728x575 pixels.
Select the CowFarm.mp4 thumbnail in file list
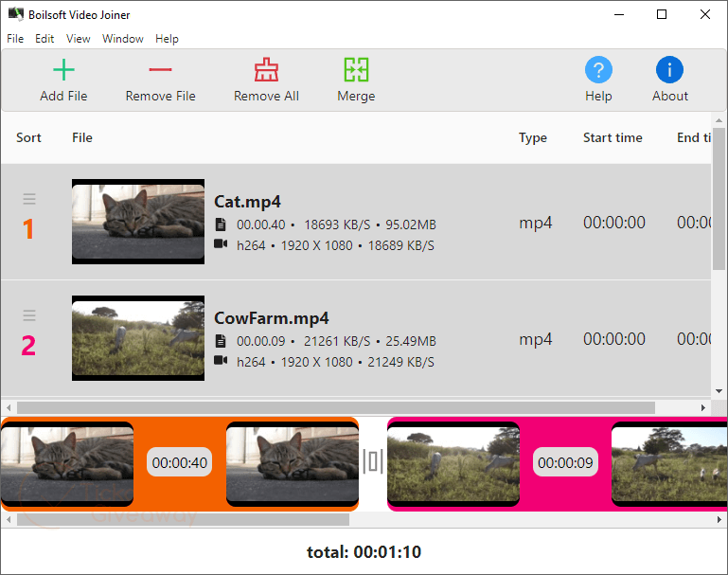138,338
